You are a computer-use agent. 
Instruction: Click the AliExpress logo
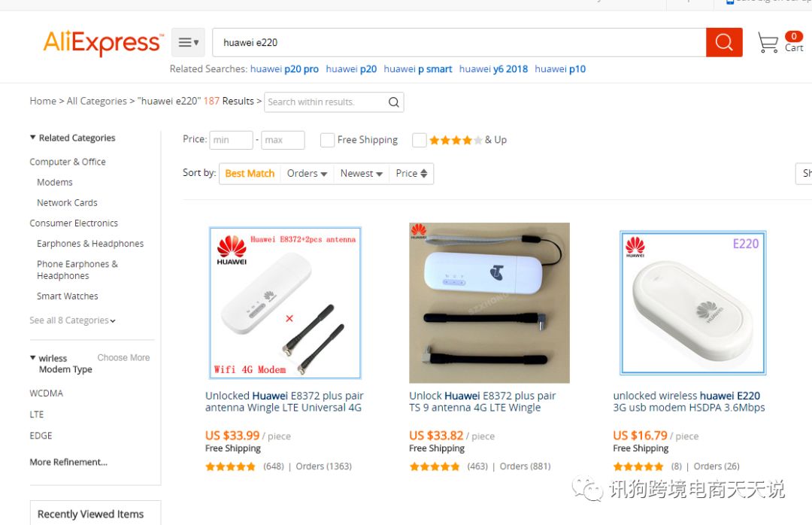click(103, 43)
